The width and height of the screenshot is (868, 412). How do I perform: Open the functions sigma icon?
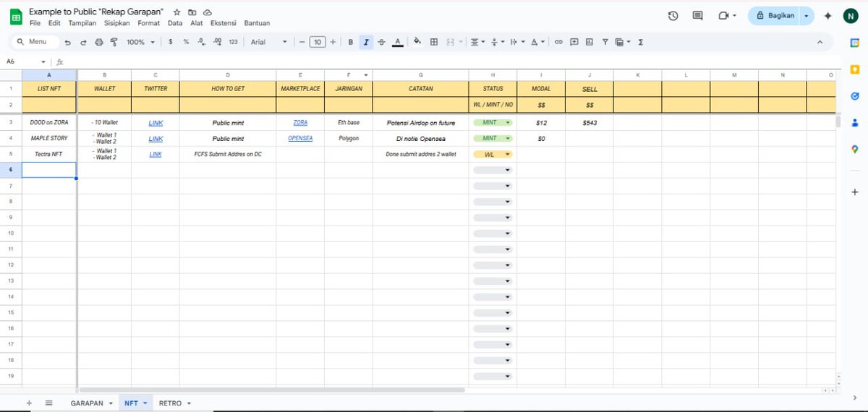click(641, 42)
